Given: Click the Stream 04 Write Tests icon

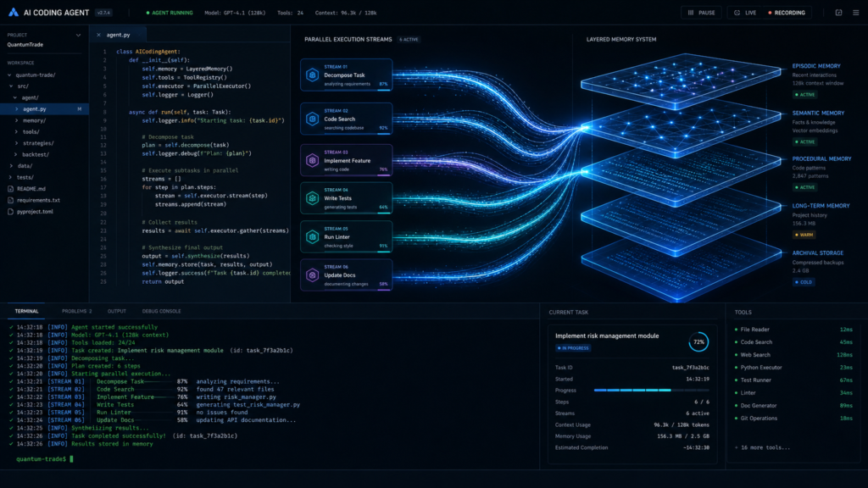Looking at the screenshot, I should pos(312,198).
